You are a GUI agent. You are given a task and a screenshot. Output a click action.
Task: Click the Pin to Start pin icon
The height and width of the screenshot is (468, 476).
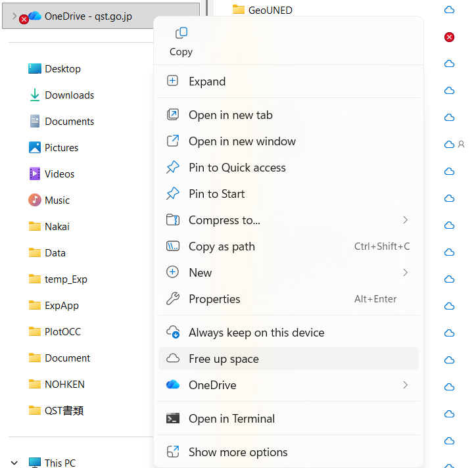(173, 193)
